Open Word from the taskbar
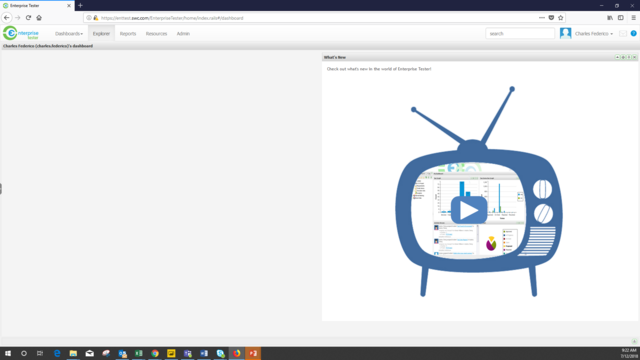Screen dimensions: 640x360 point(204,353)
